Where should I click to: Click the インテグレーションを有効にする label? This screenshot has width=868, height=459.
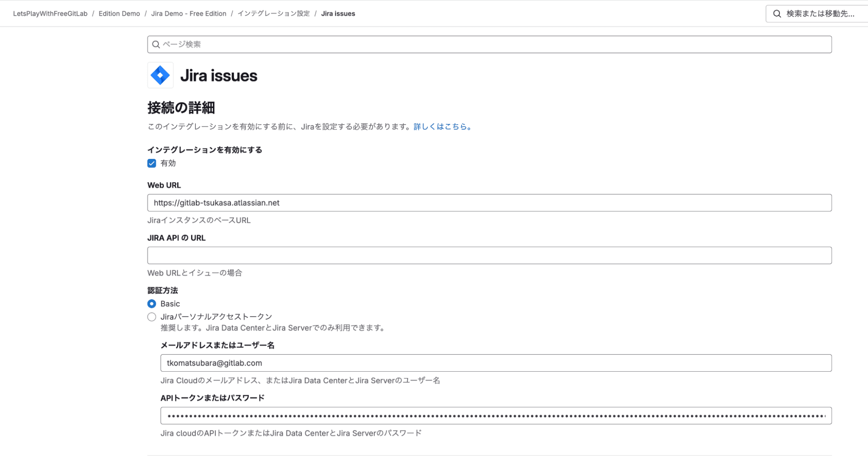click(x=205, y=150)
